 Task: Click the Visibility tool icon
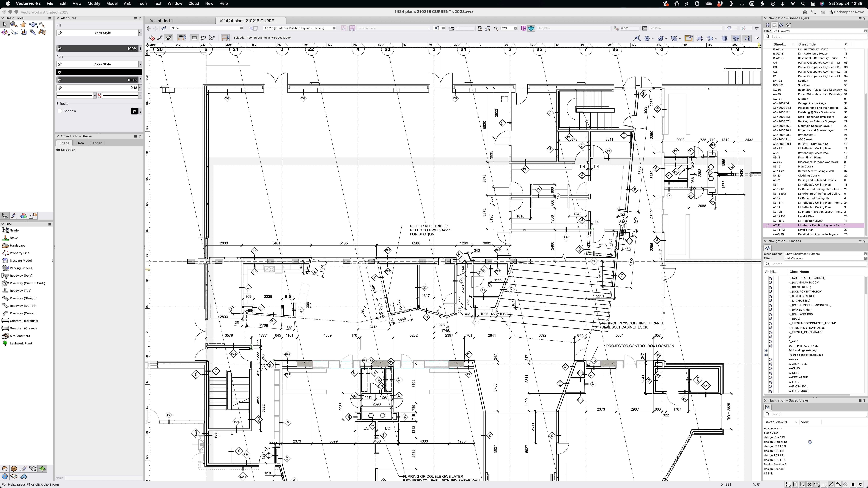tap(14, 32)
